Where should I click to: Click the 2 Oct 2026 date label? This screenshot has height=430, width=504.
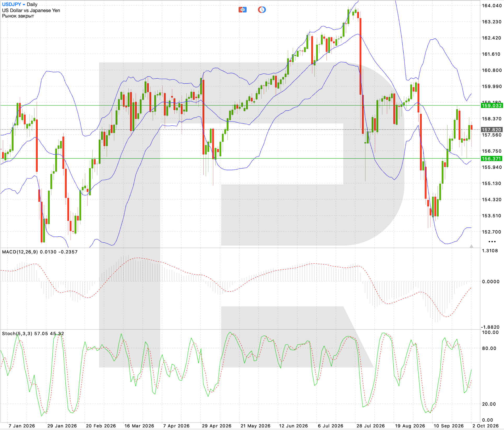coord(485,426)
